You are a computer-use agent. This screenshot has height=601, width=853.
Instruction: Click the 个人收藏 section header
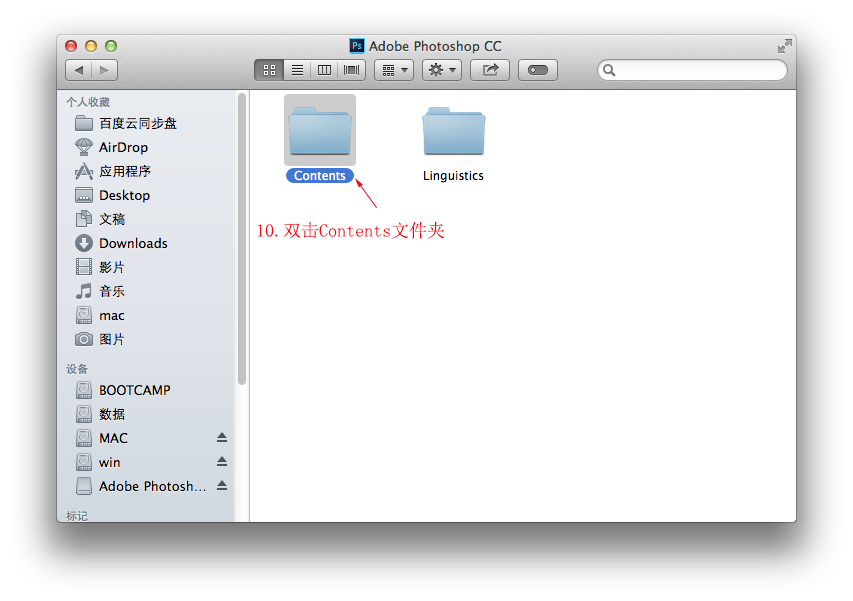[x=88, y=102]
